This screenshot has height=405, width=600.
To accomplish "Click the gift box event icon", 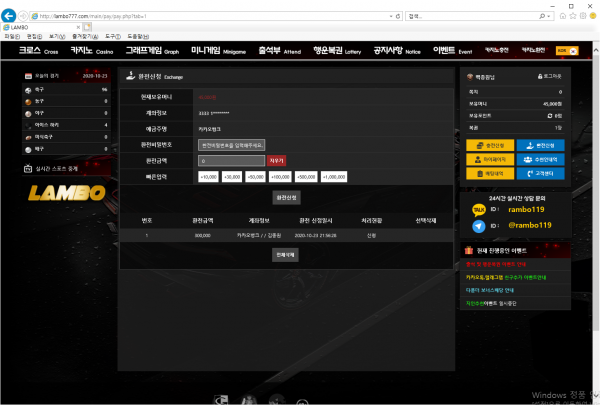I will click(x=469, y=250).
